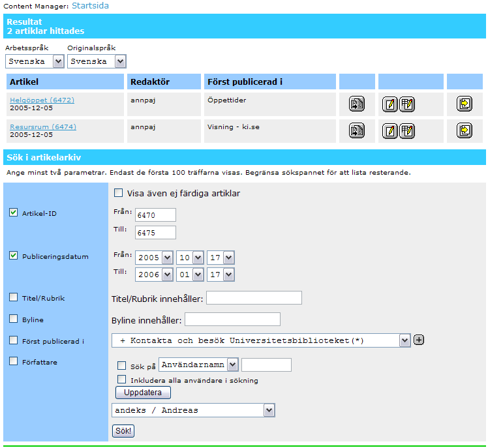Focus the Byline innehåller field
This screenshot has height=448, width=488.
[x=232, y=320]
